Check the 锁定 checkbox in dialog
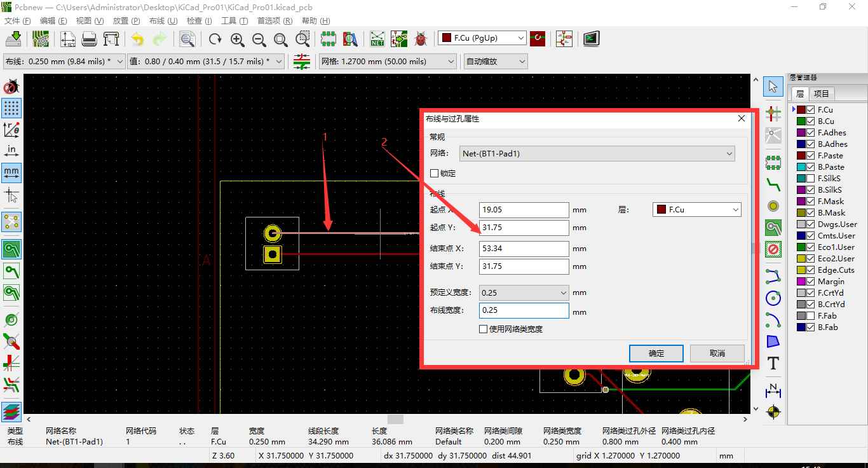Image resolution: width=868 pixels, height=468 pixels. click(435, 173)
